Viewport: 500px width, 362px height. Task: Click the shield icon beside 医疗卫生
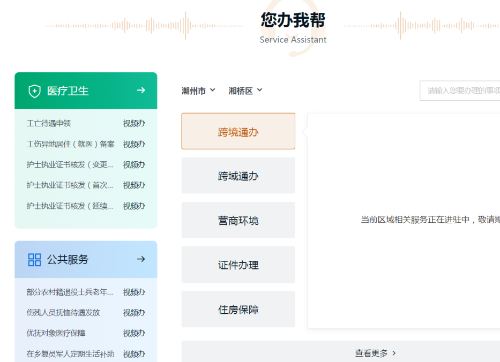point(34,91)
